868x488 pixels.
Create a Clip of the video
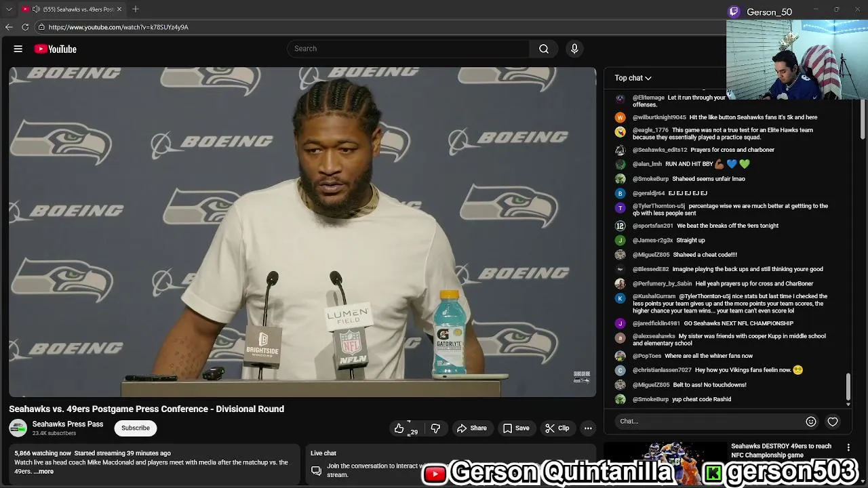[x=557, y=428]
